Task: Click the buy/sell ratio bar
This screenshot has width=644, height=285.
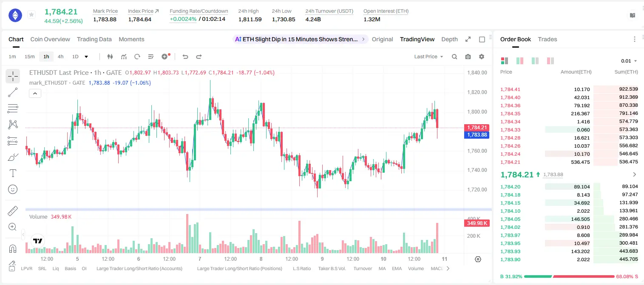Action: pyautogui.click(x=569, y=276)
